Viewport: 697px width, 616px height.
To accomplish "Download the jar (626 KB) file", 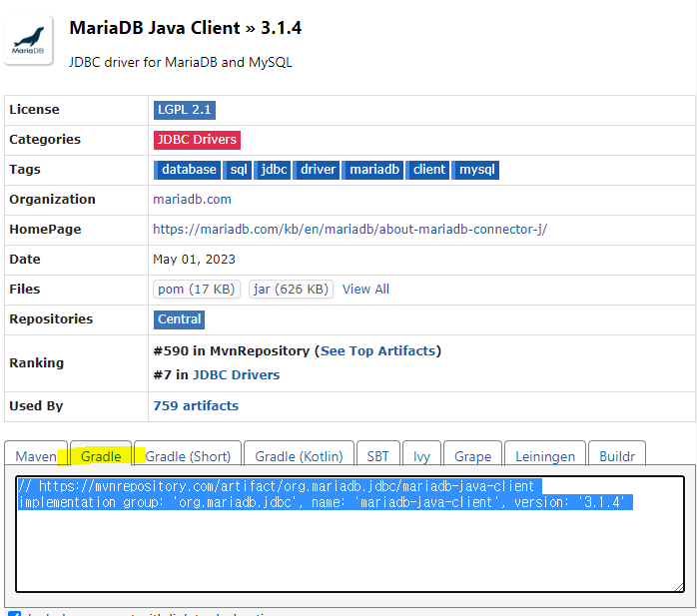I will [292, 290].
